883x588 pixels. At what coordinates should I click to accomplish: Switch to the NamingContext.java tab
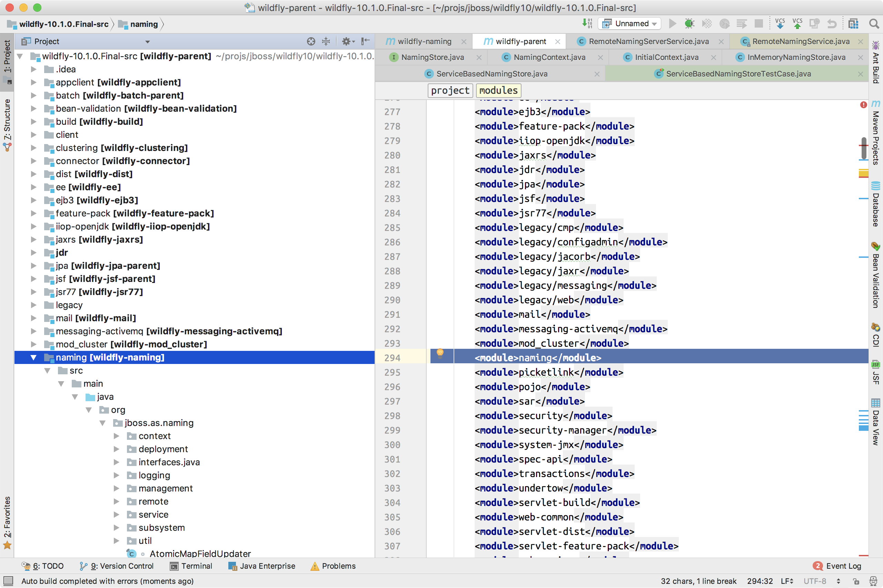549,57
